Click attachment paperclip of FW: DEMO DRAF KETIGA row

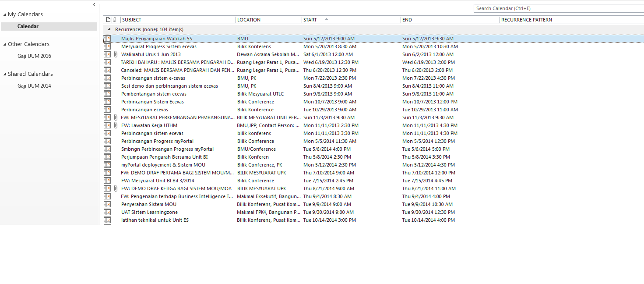pyautogui.click(x=116, y=188)
